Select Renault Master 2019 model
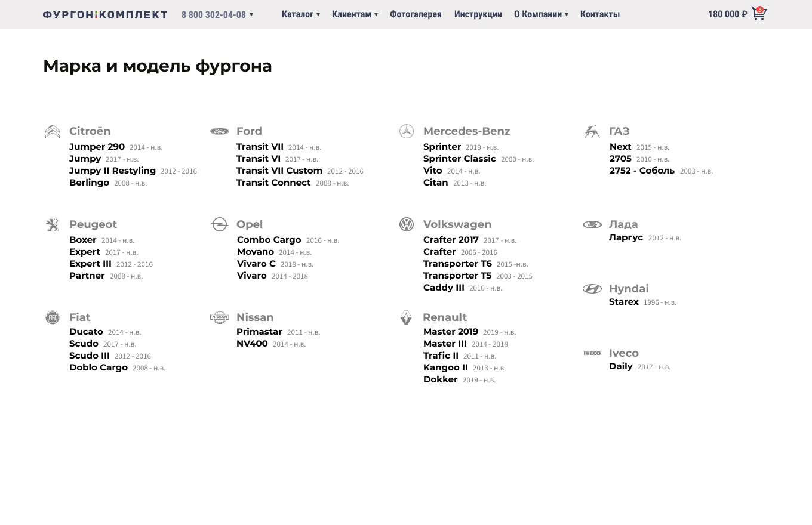 click(451, 332)
